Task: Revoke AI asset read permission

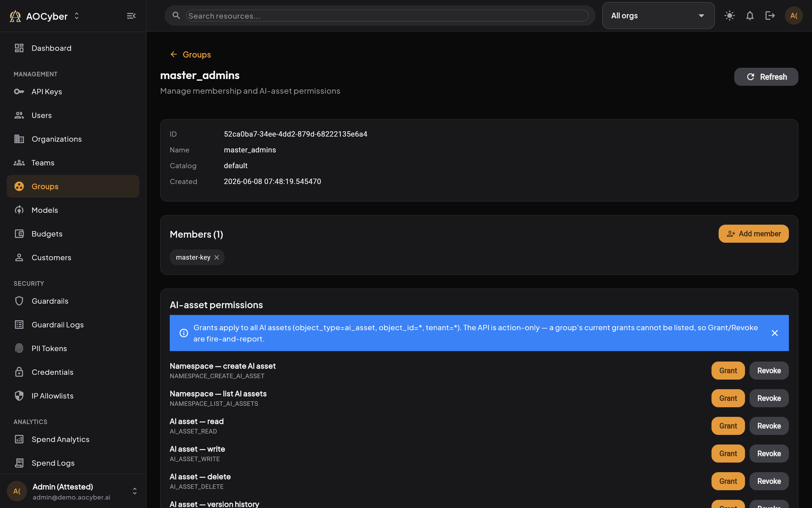Action: (x=769, y=426)
